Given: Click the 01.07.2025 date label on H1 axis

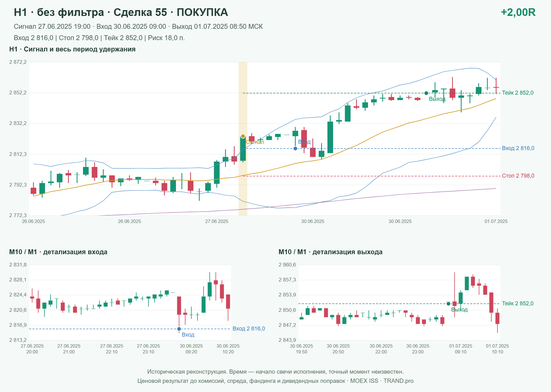Looking at the screenshot, I should (496, 221).
